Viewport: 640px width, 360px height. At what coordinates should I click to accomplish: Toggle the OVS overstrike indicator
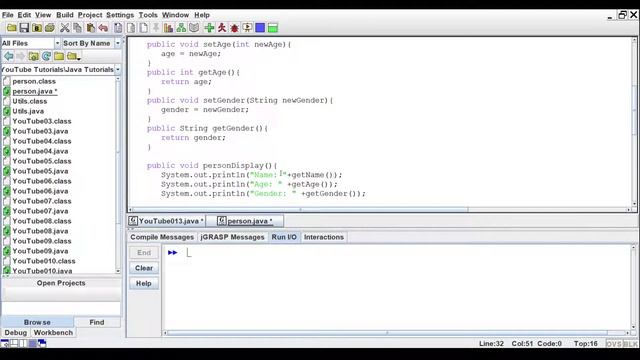614,344
